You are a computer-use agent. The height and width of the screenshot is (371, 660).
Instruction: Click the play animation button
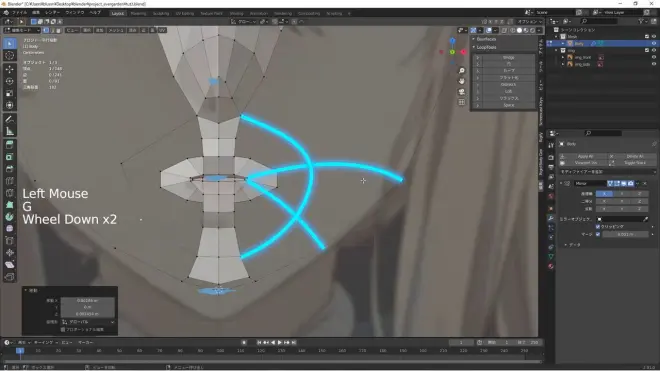pyautogui.click(x=279, y=342)
